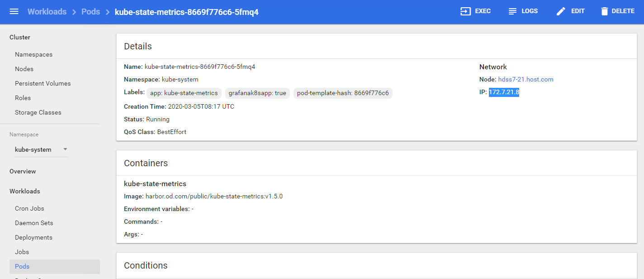Open Roles in the sidebar
The width and height of the screenshot is (644, 279).
click(x=23, y=98)
